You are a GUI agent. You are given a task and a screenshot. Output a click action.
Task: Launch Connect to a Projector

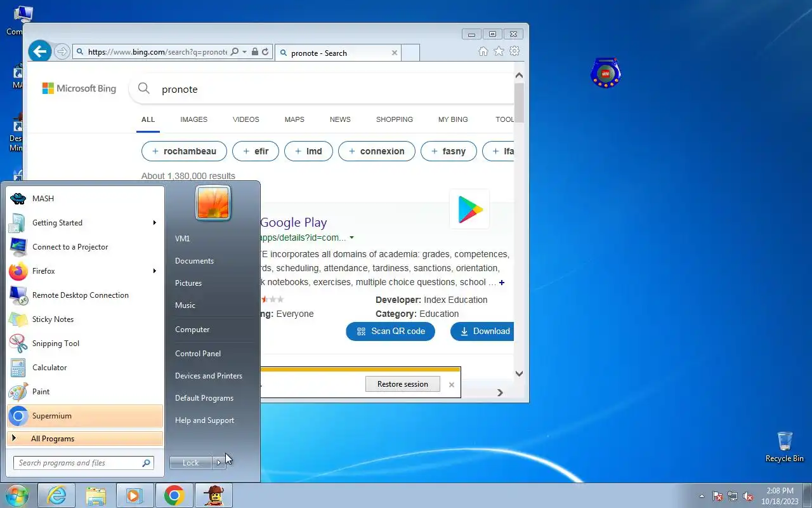[85, 247]
